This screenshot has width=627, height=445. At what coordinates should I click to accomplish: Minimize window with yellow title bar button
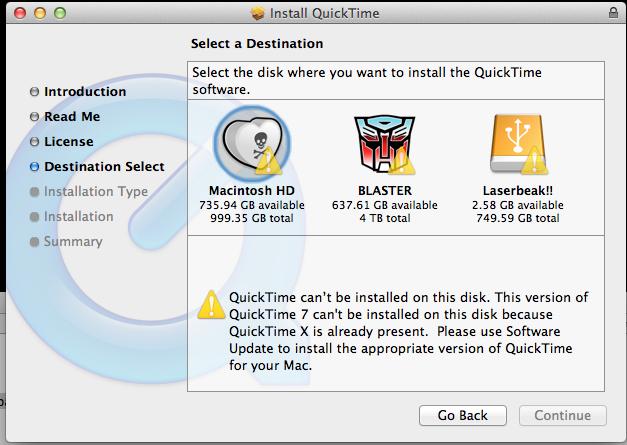[40, 13]
